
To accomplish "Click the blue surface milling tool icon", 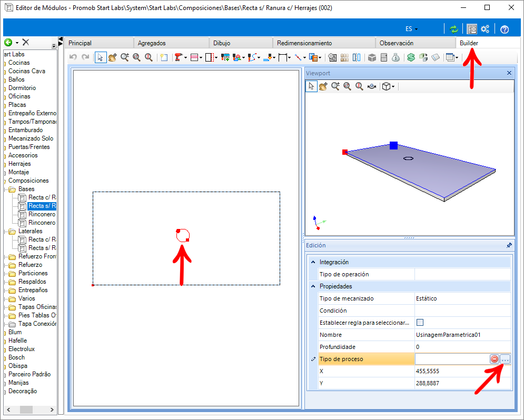I will (x=268, y=57).
